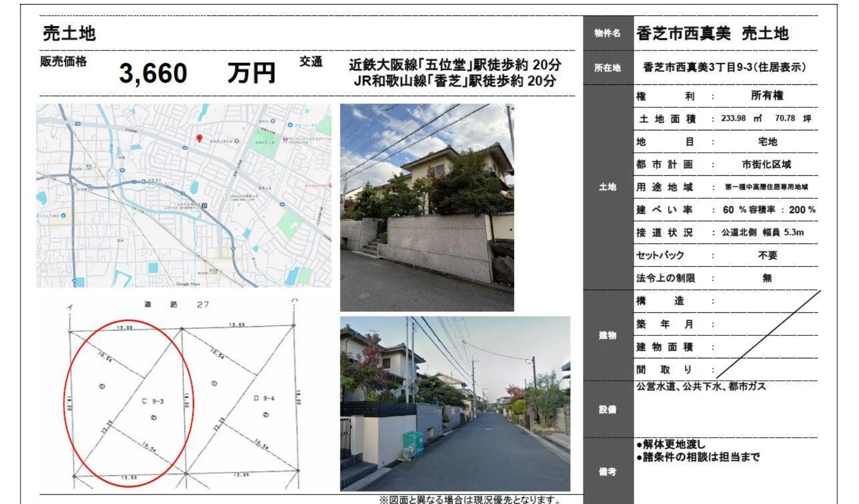The width and height of the screenshot is (859, 504).
Task: Click the サーティワンアイスクリーム store icon on the map
Action: [x=285, y=139]
